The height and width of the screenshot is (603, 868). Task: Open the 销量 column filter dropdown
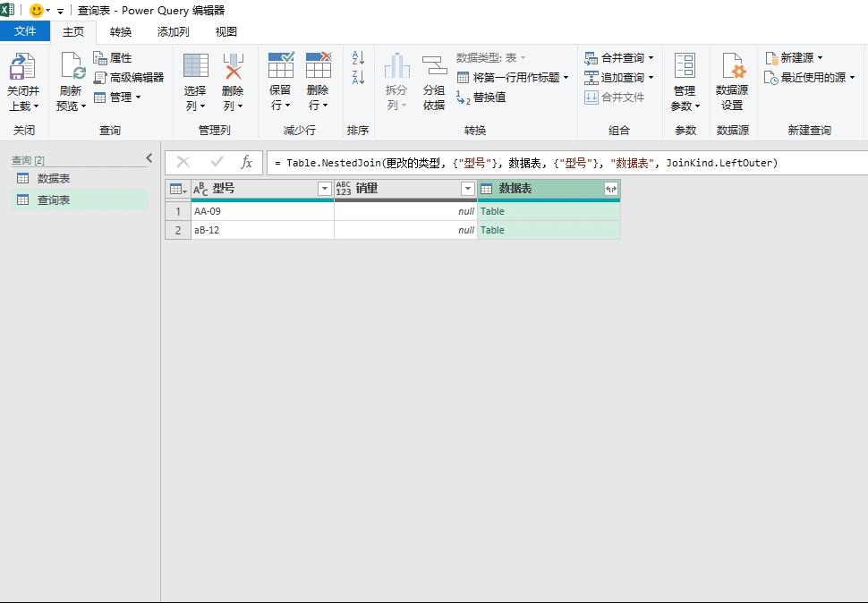click(467, 189)
